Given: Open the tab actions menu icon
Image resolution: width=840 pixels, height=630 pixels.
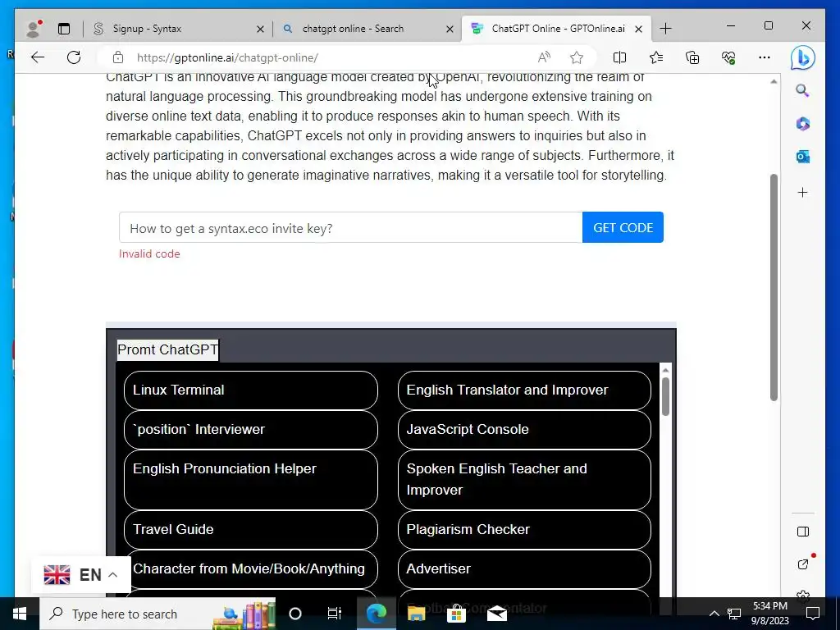Looking at the screenshot, I should [x=64, y=29].
